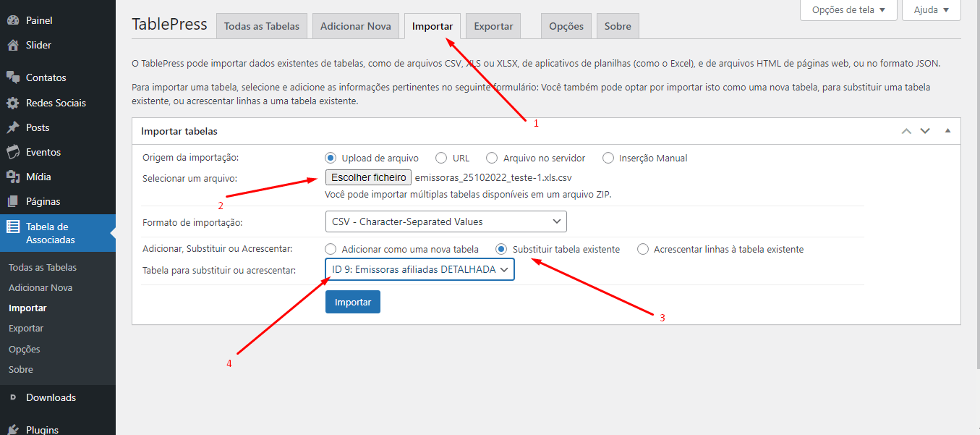
Task: Open Importar sidebar submenu link
Action: (x=27, y=308)
